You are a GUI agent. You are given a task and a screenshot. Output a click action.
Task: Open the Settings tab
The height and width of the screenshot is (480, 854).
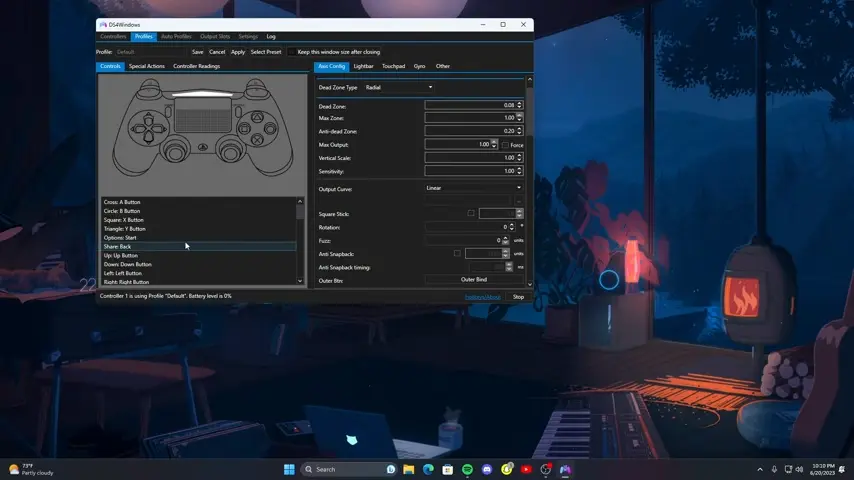[248, 37]
